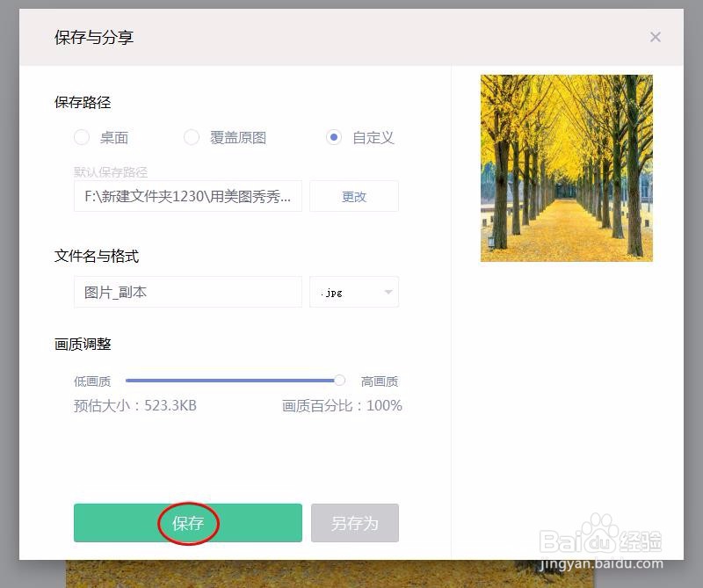
Task: Click the 更改 button
Action: 354,196
